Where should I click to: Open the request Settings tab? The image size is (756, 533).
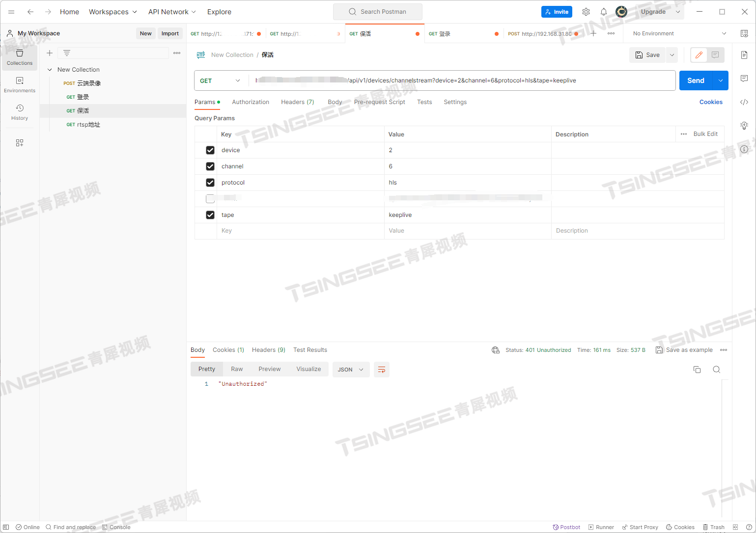455,102
